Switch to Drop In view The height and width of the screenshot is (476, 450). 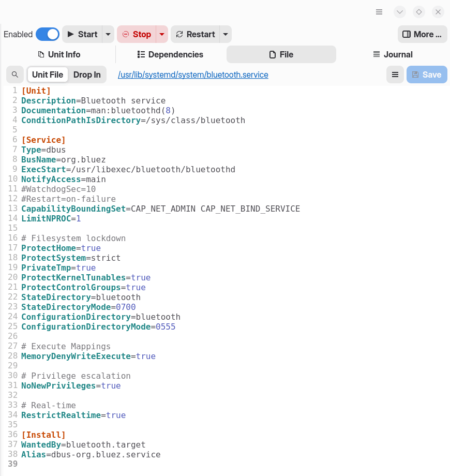(x=87, y=75)
